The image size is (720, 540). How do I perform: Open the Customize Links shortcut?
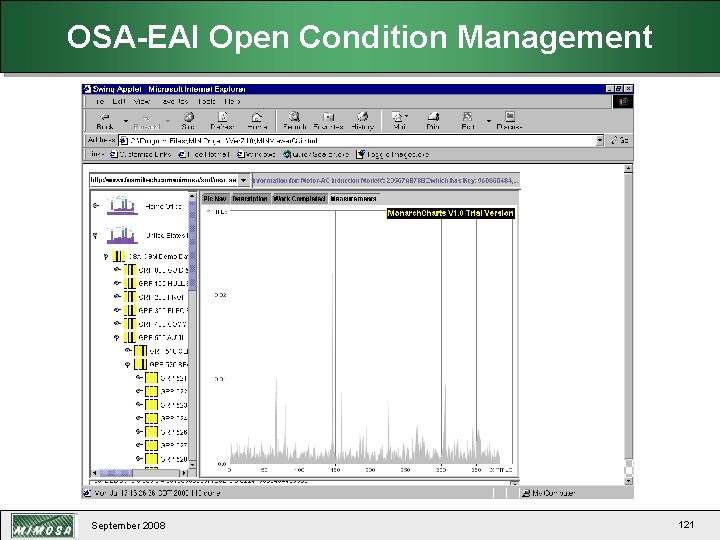(141, 154)
